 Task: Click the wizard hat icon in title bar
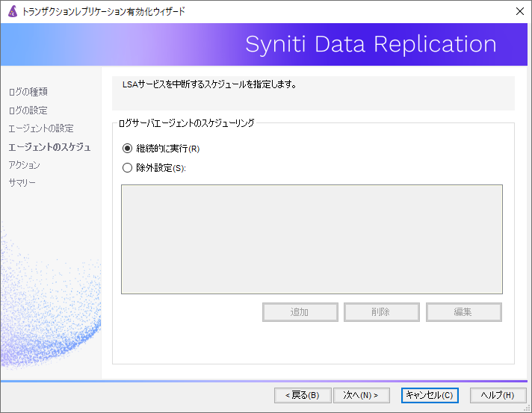(x=13, y=11)
